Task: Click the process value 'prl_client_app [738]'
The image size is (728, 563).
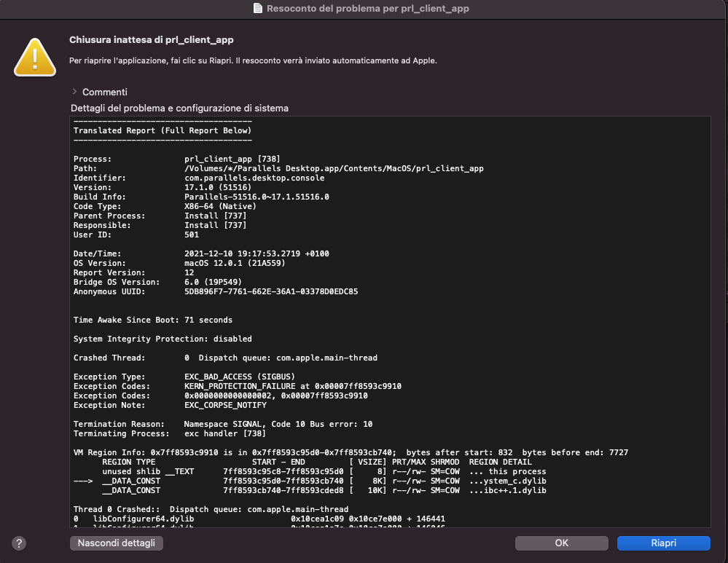Action: click(232, 159)
